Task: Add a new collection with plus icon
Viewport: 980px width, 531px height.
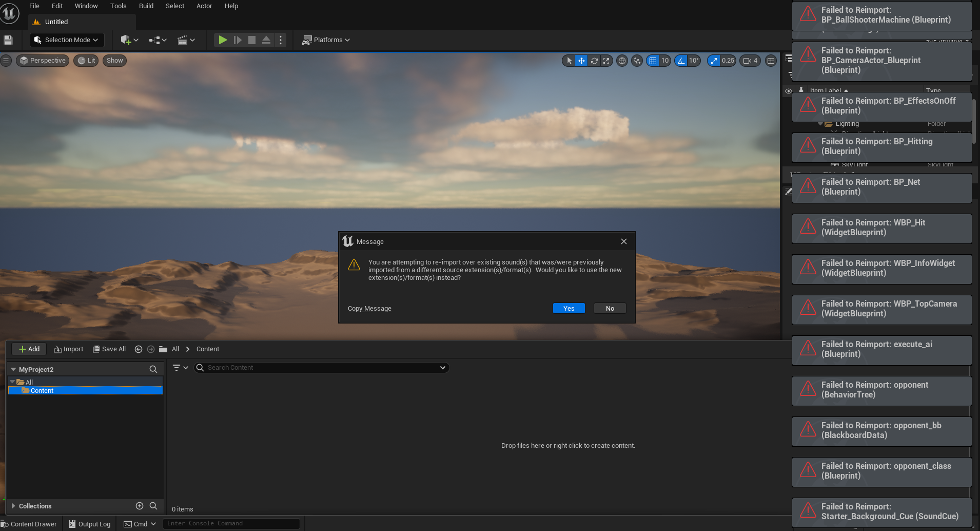Action: tap(140, 506)
